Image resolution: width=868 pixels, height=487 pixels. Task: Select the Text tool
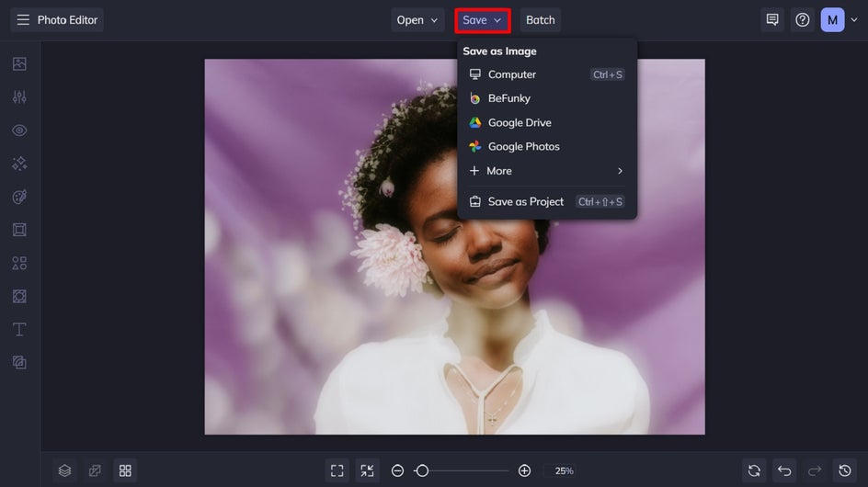point(19,329)
